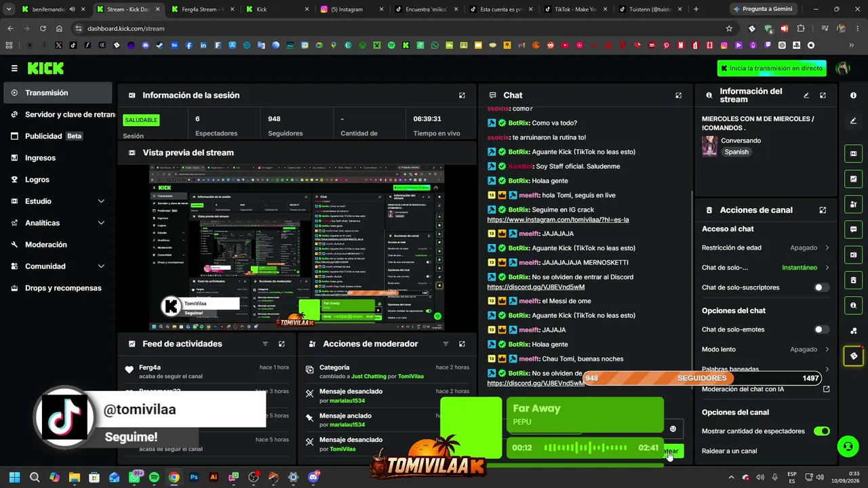Click the Kick logo in dashboard header
The image size is (868, 488).
tap(45, 68)
